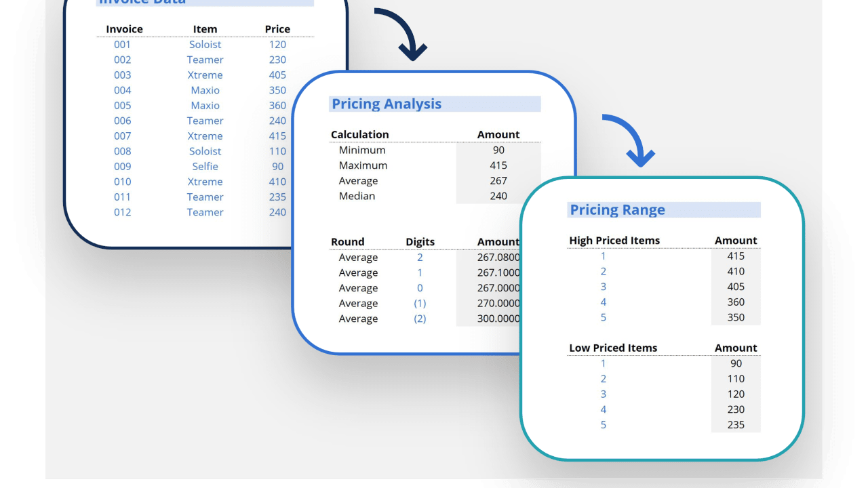The height and width of the screenshot is (488, 868).
Task: Select the Pricing Range panel title
Action: tap(618, 209)
